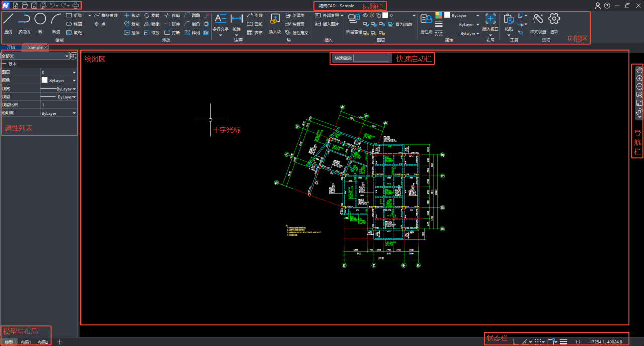644x346 pixels.
Task: Toggle ortho mode in status bar
Action: point(514,342)
